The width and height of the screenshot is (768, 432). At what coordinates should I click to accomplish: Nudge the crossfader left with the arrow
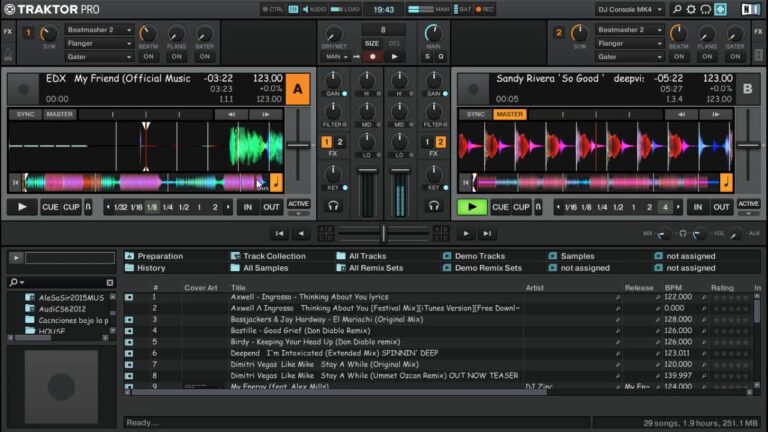point(301,234)
